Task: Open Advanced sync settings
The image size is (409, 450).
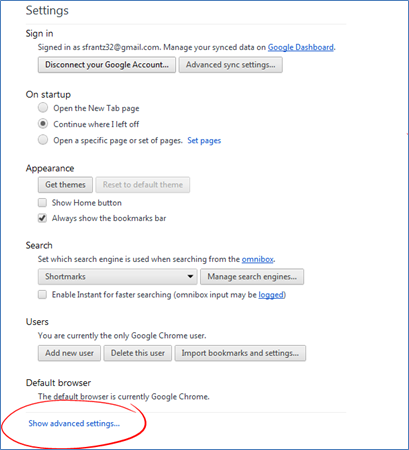Action: pyautogui.click(x=231, y=65)
